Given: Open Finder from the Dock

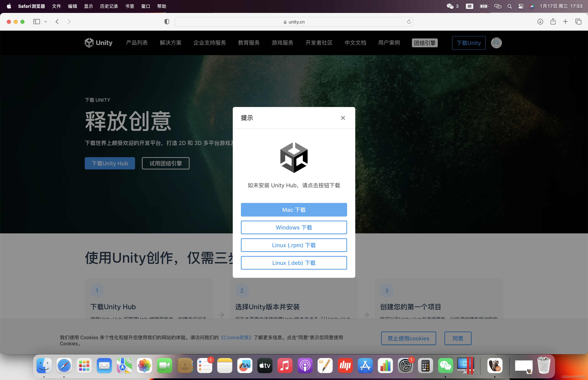Looking at the screenshot, I should point(44,365).
